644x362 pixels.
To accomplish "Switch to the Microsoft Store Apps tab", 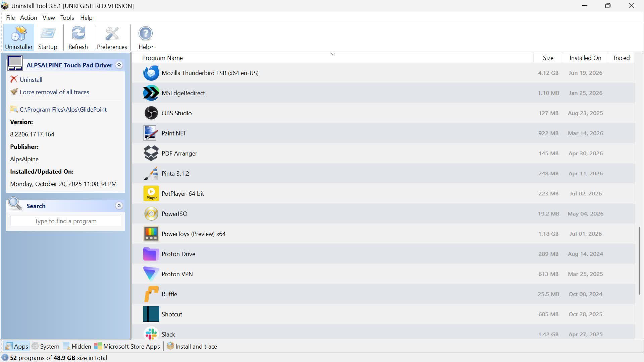I will tap(127, 346).
